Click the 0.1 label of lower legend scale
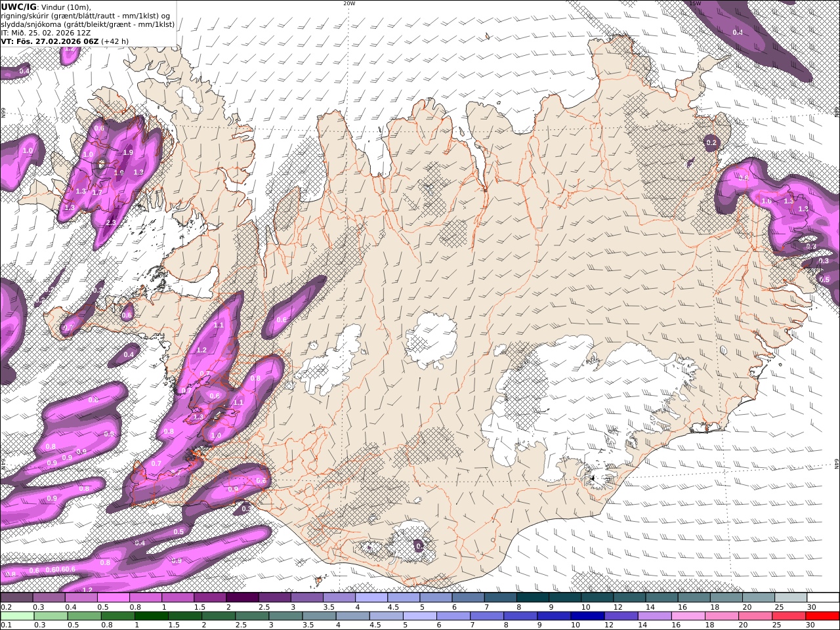 [7, 625]
